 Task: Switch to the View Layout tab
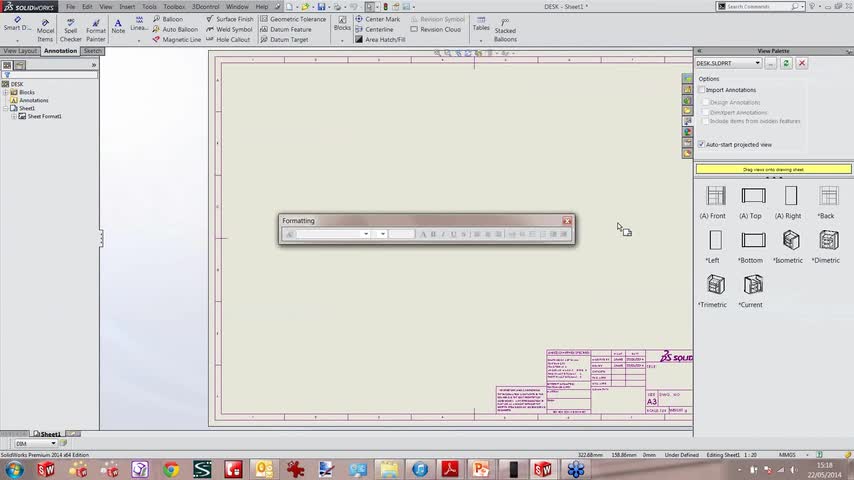tap(20, 51)
